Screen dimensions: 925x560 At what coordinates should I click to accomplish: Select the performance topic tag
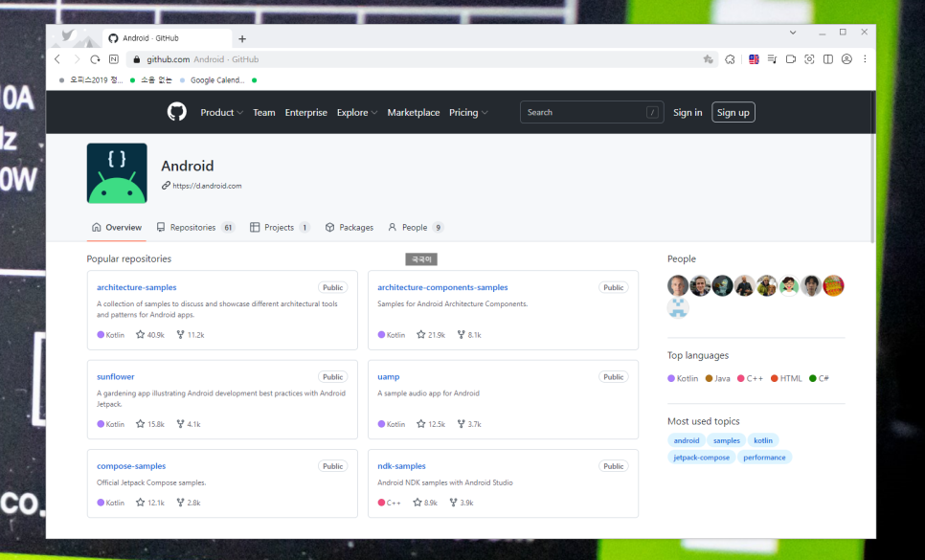764,458
